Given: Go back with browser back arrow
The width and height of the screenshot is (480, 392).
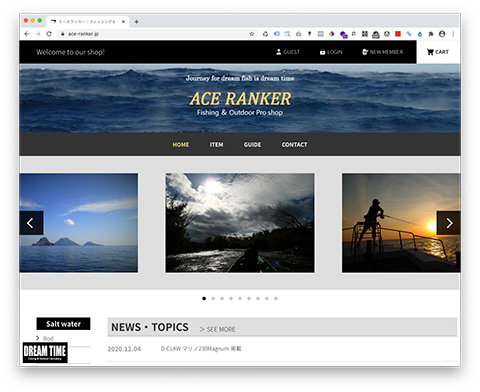Looking at the screenshot, I should (x=27, y=34).
